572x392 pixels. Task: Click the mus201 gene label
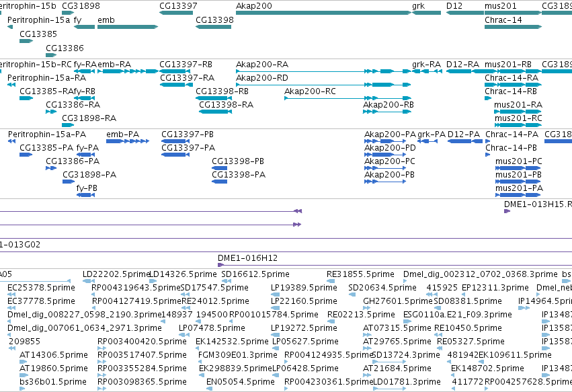(x=501, y=6)
